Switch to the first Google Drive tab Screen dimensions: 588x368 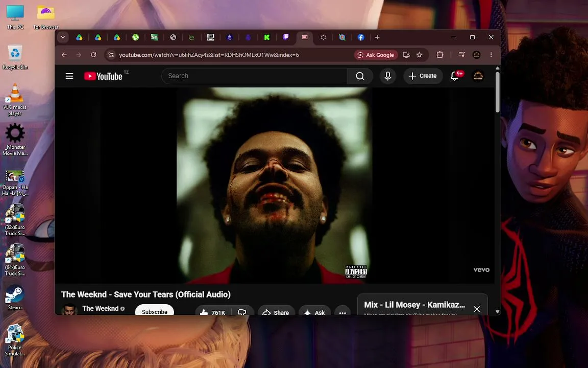pyautogui.click(x=79, y=37)
